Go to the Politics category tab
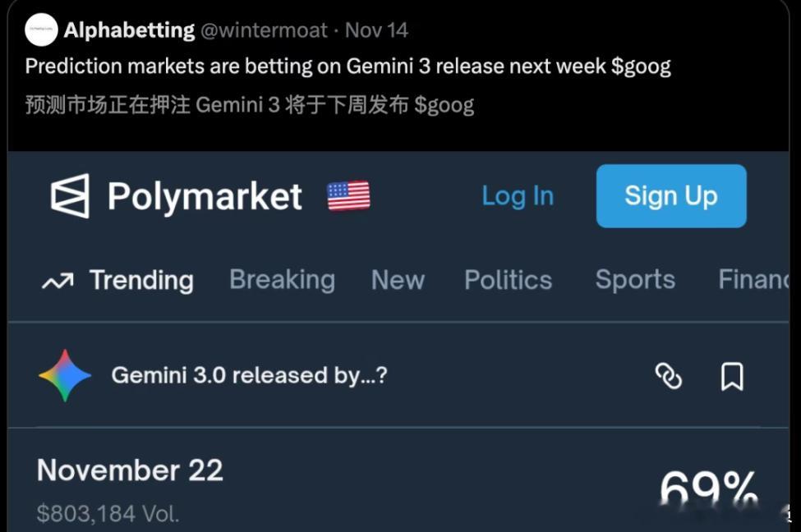This screenshot has height=532, width=801. point(509,280)
